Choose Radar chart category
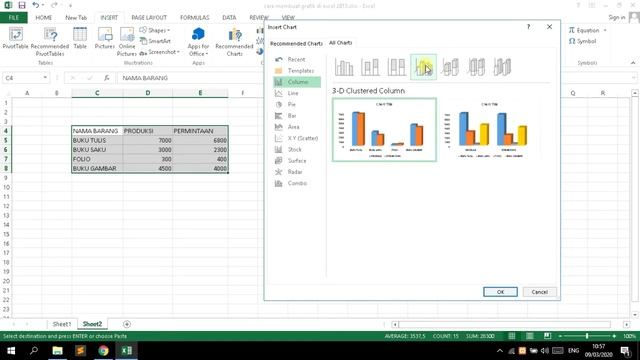The width and height of the screenshot is (640, 360). pyautogui.click(x=296, y=172)
